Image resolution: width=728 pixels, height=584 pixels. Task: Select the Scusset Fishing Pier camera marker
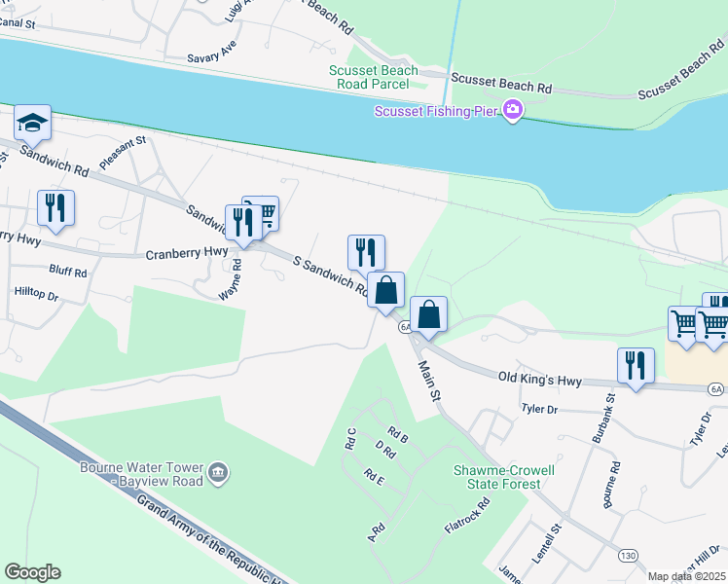(x=513, y=110)
